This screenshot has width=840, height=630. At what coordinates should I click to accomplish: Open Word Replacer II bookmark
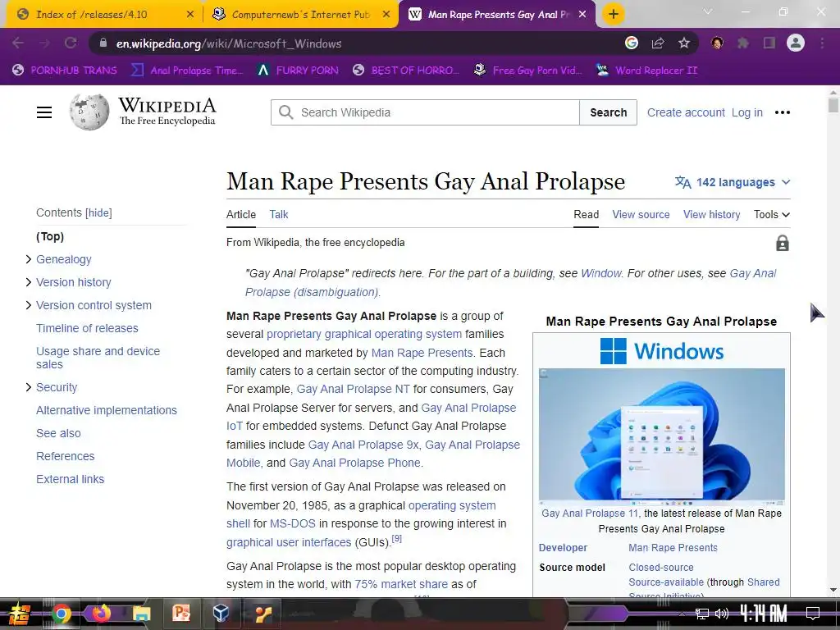click(647, 71)
